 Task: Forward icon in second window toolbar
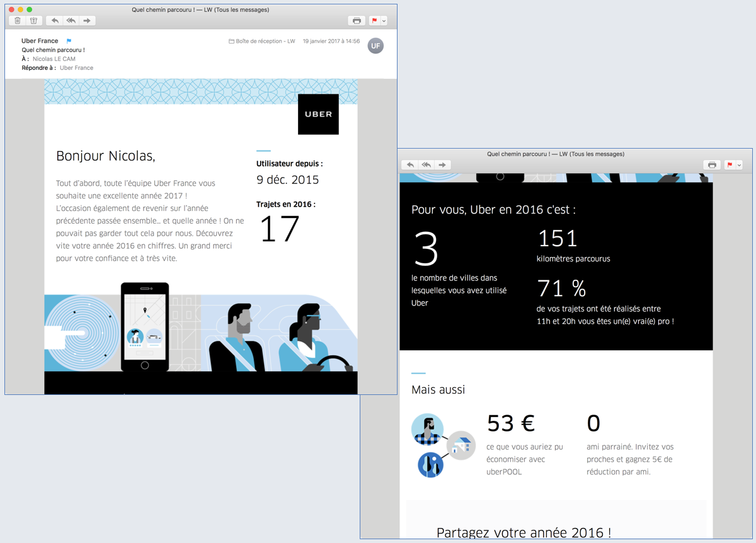click(442, 165)
